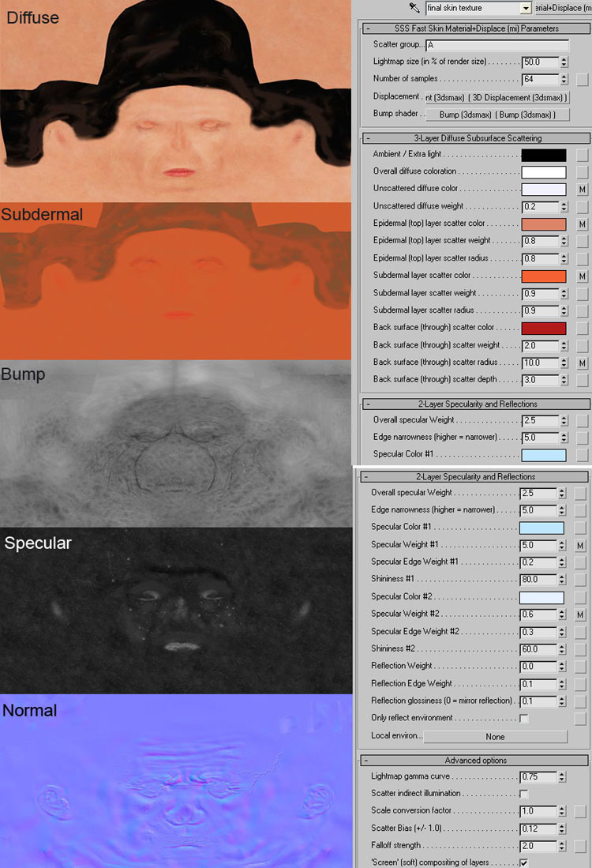Open the final skin texture material dropdown
This screenshot has height=868, width=592.
(x=526, y=8)
